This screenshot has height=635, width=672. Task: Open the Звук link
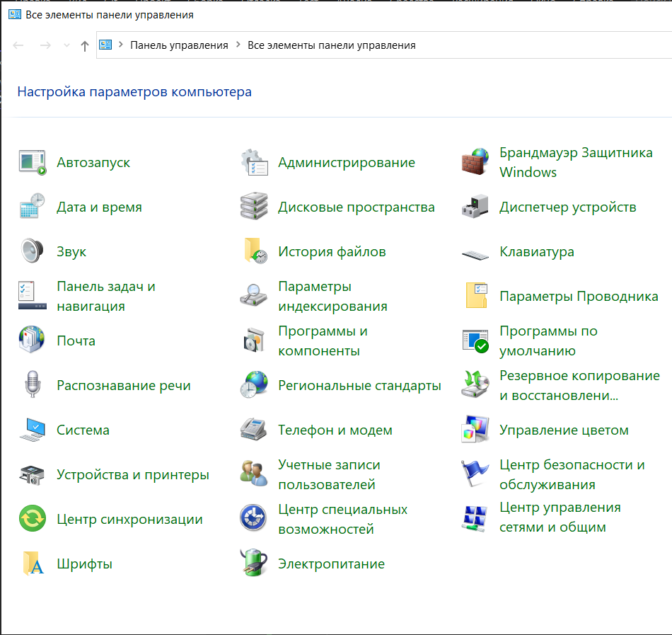(71, 252)
